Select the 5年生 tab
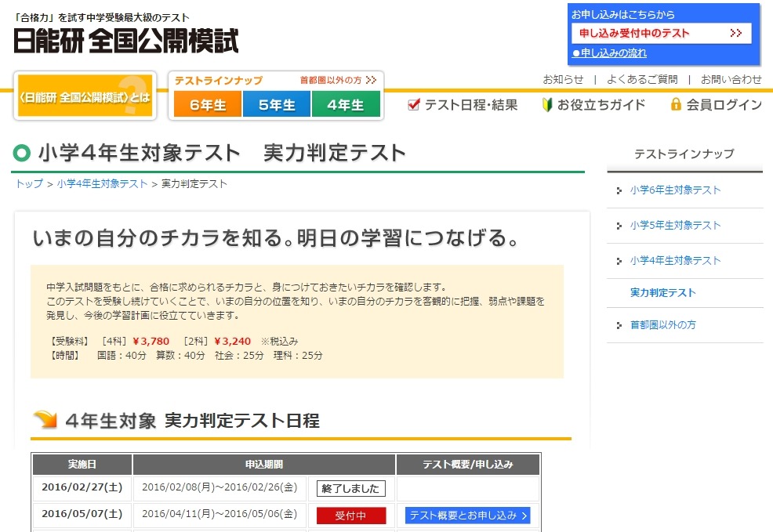The width and height of the screenshot is (773, 532). (277, 104)
